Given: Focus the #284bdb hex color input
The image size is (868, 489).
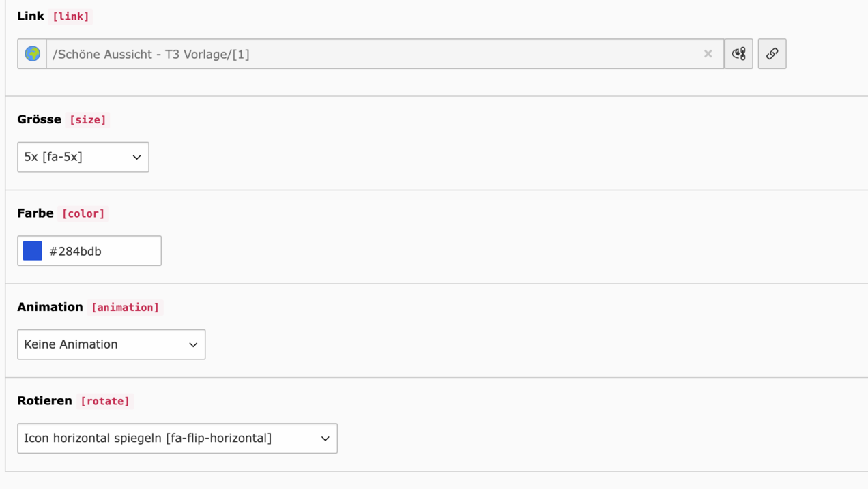Looking at the screenshot, I should pyautogui.click(x=102, y=251).
